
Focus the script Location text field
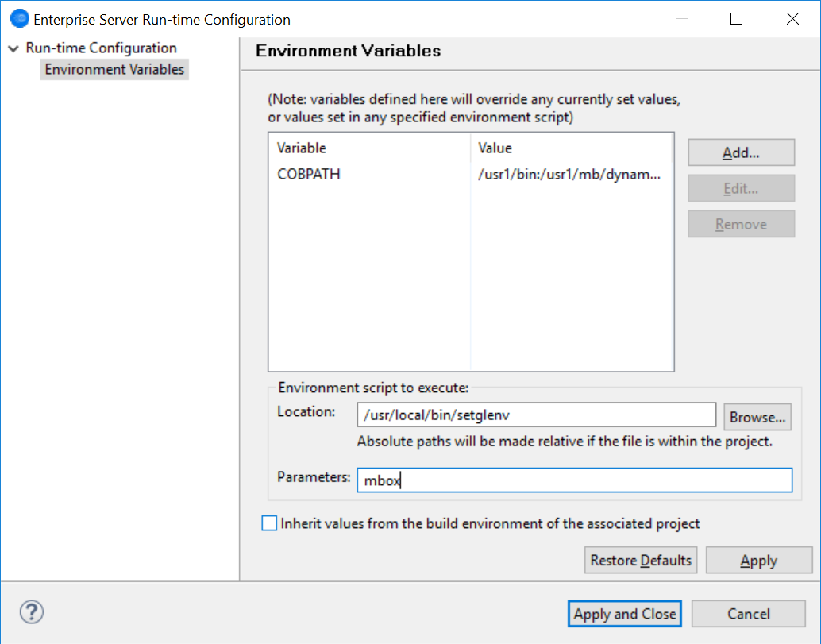(537, 415)
